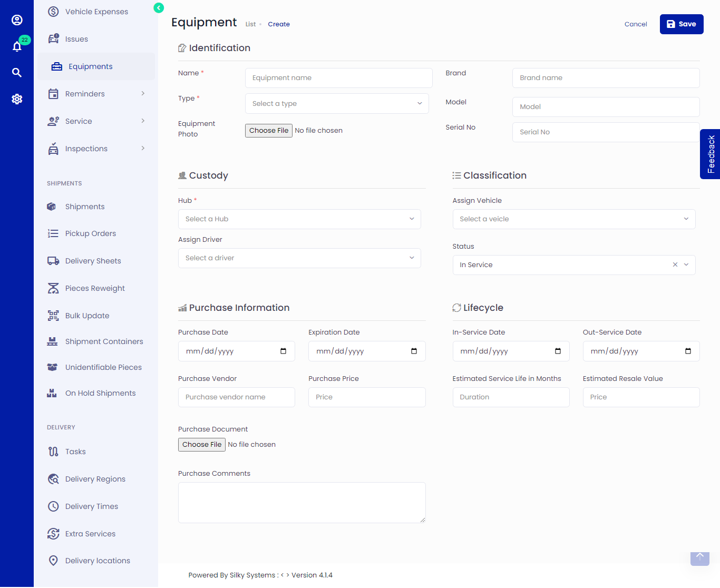This screenshot has width=720, height=588.
Task: Open the settings gear icon
Action: pyautogui.click(x=17, y=99)
